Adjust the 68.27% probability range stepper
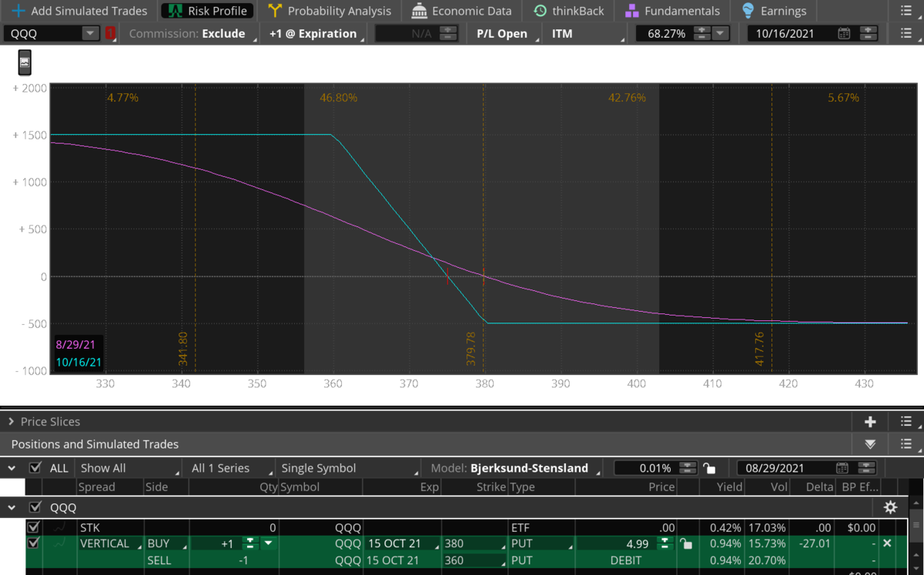924x575 pixels. [701, 34]
